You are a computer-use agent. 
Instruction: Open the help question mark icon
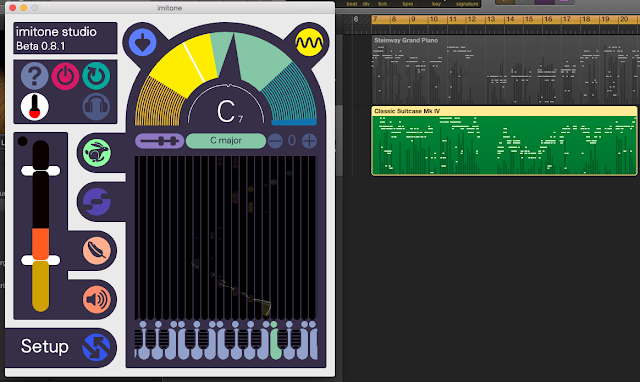click(x=34, y=76)
